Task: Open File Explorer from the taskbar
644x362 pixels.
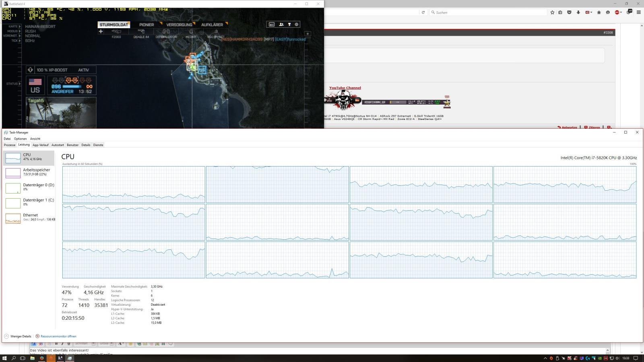Action: click(x=32, y=358)
